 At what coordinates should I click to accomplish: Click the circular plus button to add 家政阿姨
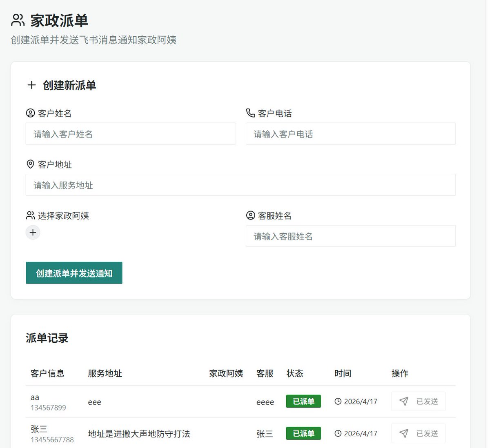(33, 232)
